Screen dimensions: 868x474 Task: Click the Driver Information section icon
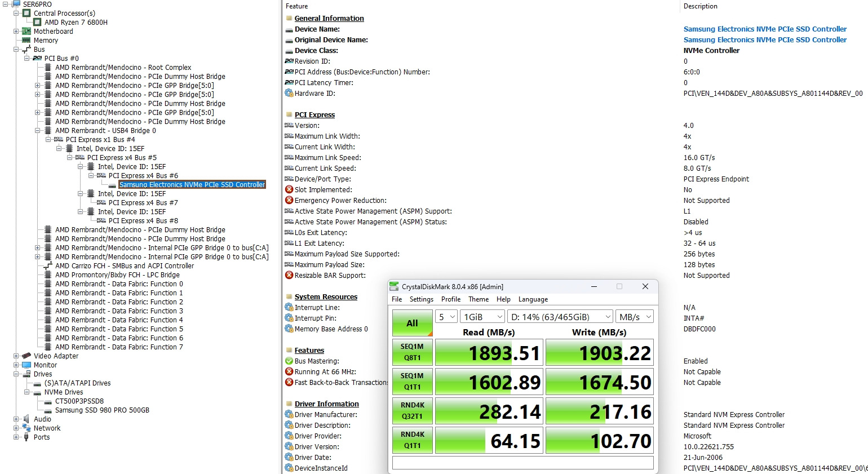coord(289,404)
